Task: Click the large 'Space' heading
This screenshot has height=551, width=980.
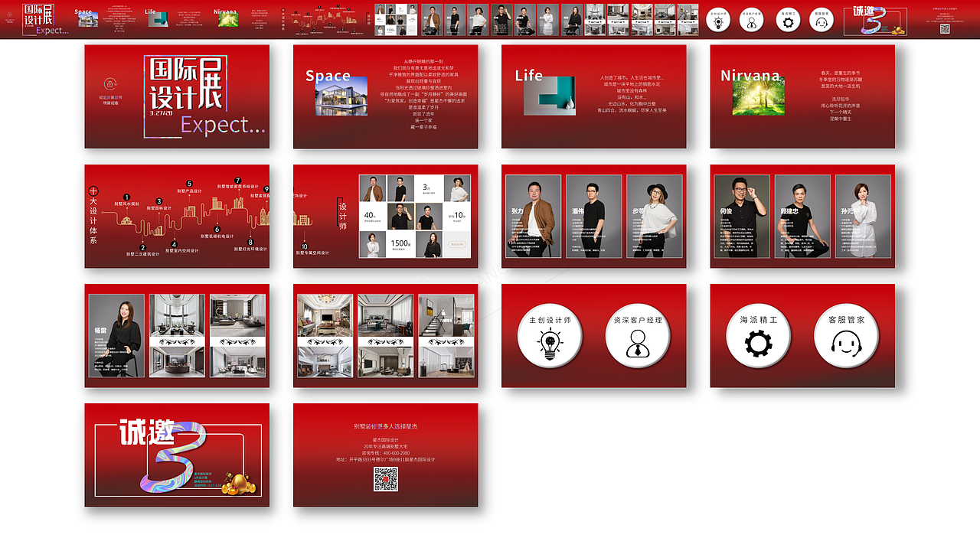Action: click(x=328, y=76)
